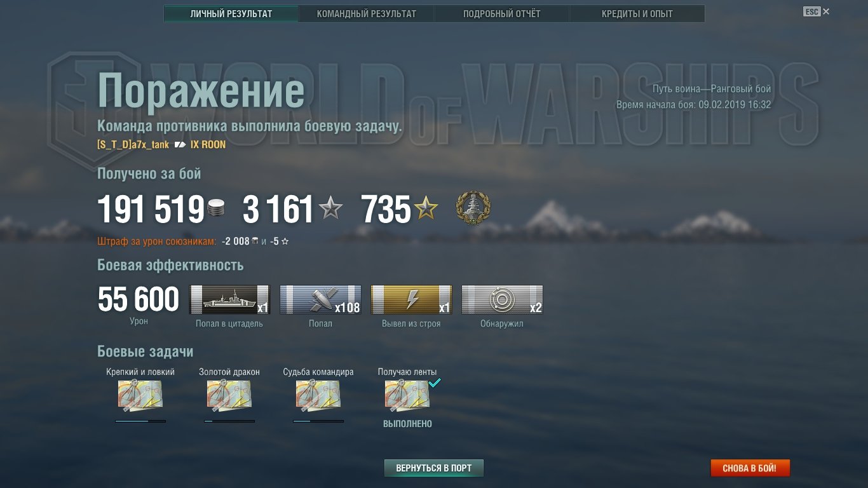Click the 'Обнаружил' spotted ribbon icon

point(502,300)
